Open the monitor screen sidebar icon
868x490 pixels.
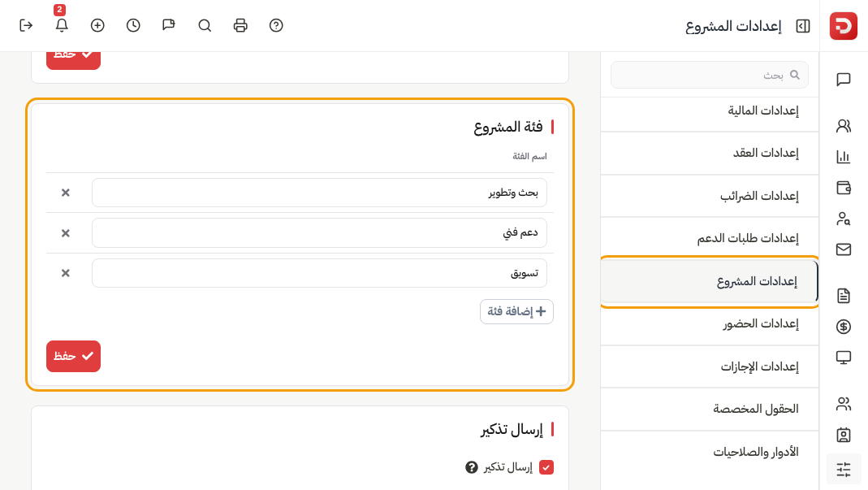coord(844,358)
